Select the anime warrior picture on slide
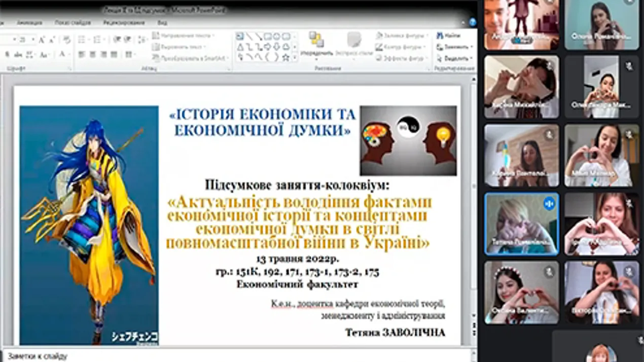 [x=89, y=225]
